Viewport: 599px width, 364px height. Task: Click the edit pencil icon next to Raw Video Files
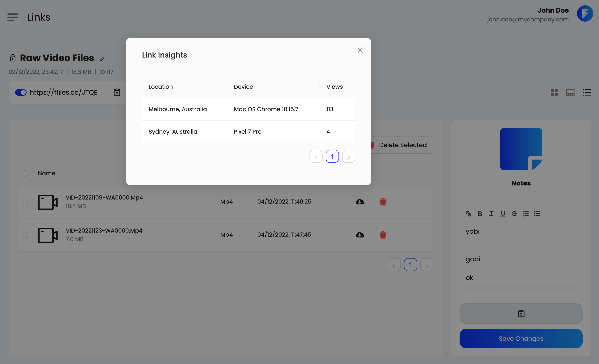coord(102,59)
